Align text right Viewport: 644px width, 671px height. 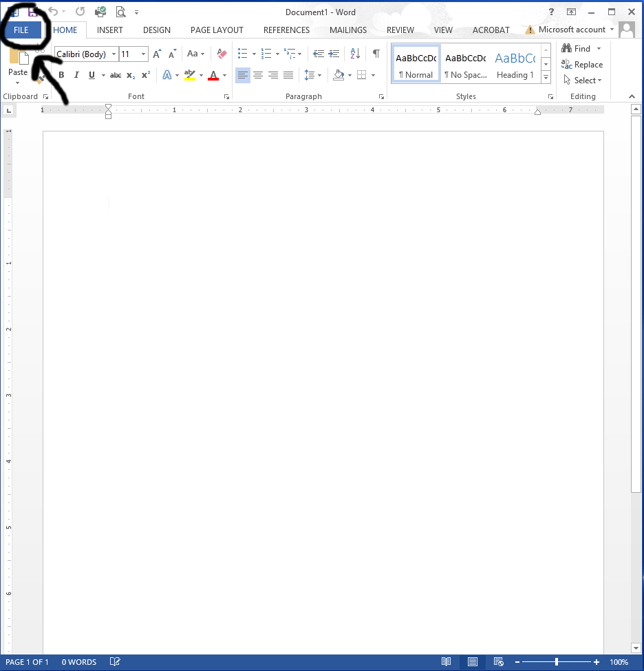tap(273, 75)
